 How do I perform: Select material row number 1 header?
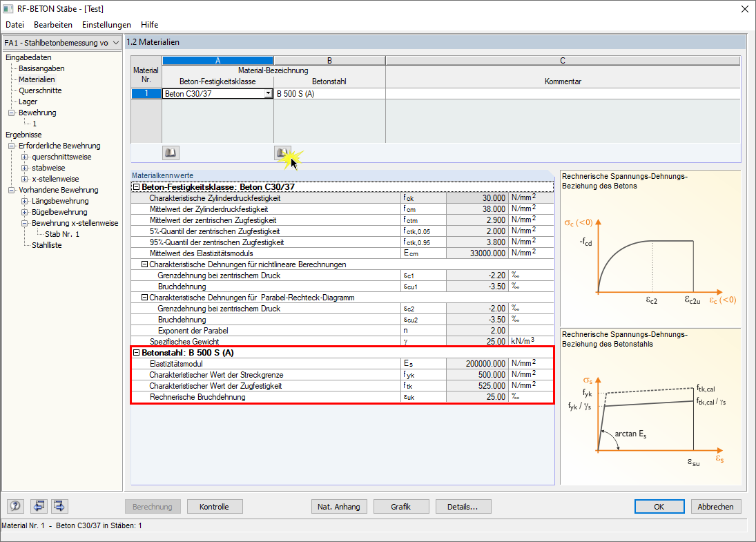point(146,93)
